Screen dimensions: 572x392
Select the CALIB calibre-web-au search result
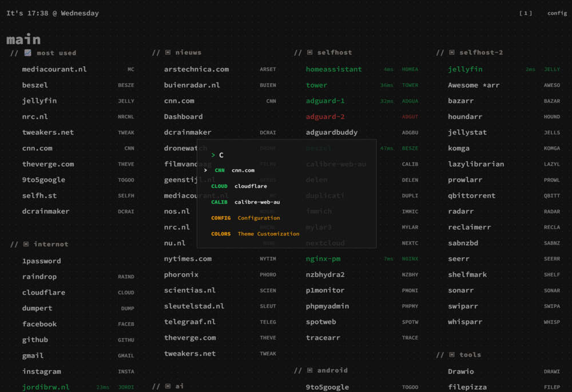pos(287,202)
